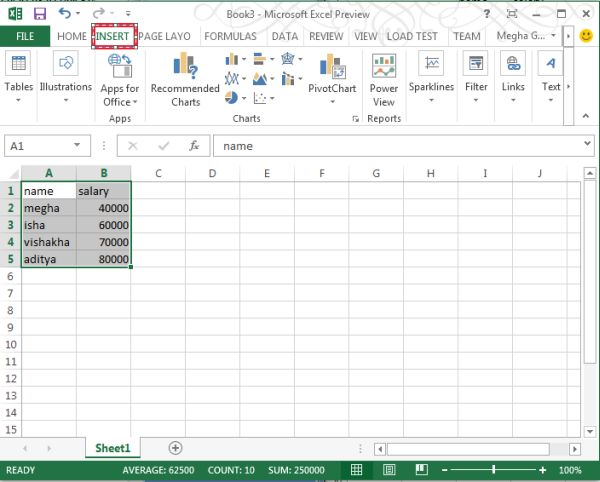Click the PivotChart icon
This screenshot has width=600, height=482.
coord(332,66)
